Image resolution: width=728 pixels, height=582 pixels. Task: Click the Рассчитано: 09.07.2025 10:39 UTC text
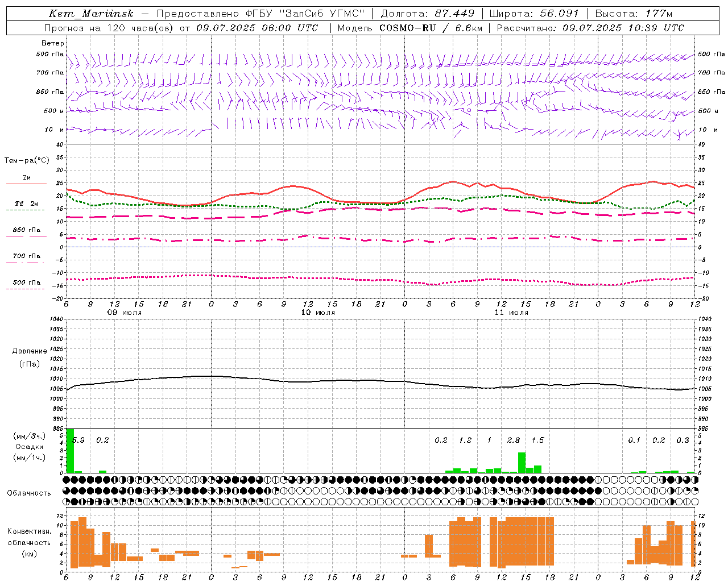click(590, 28)
